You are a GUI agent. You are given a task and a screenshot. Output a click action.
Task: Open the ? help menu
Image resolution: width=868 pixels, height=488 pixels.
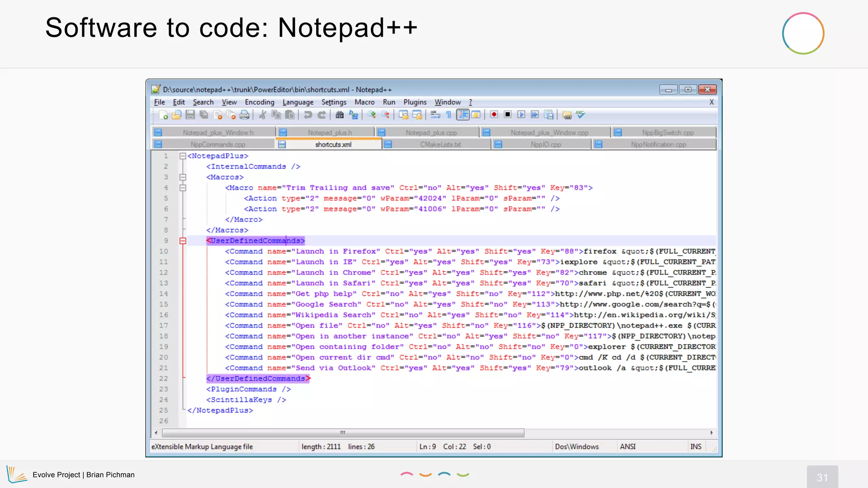tap(470, 102)
